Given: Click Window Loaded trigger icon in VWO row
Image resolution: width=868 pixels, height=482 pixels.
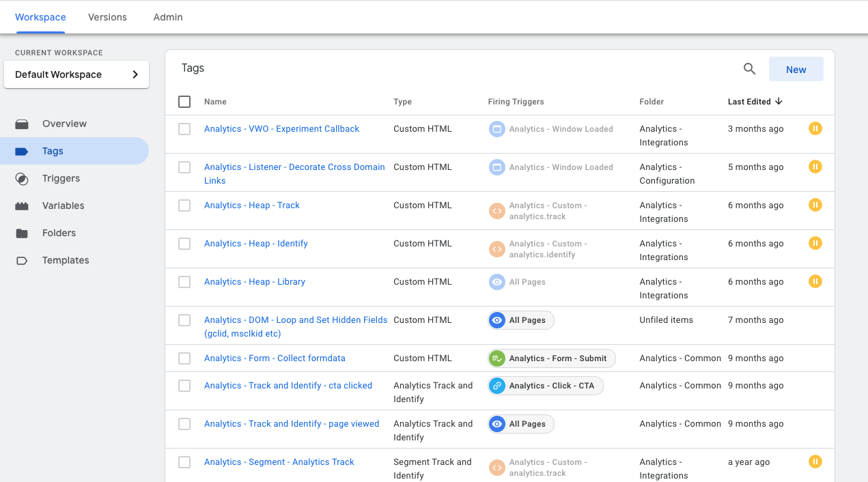Looking at the screenshot, I should point(497,129).
